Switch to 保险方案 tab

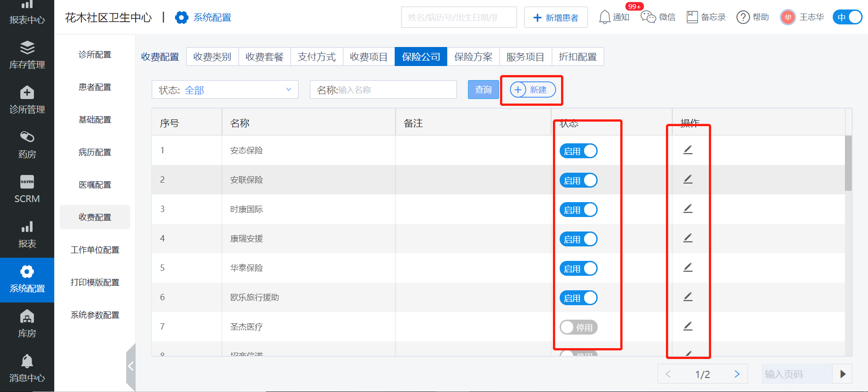point(473,57)
